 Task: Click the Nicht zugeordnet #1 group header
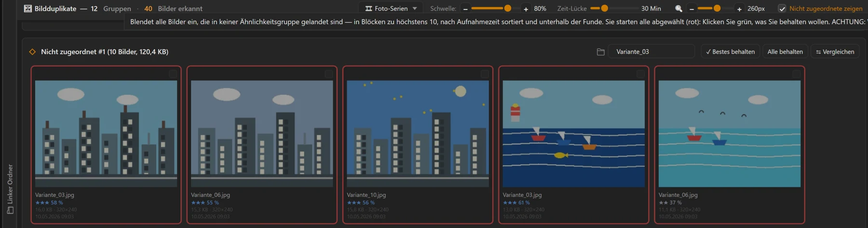[x=105, y=52]
